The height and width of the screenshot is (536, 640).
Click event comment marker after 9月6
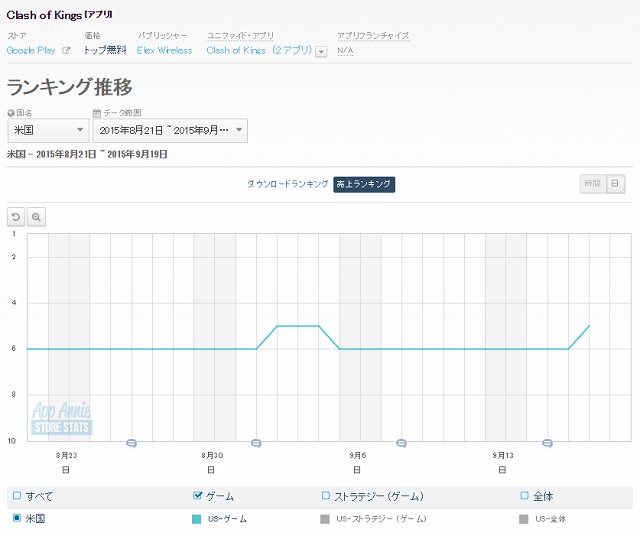click(401, 443)
